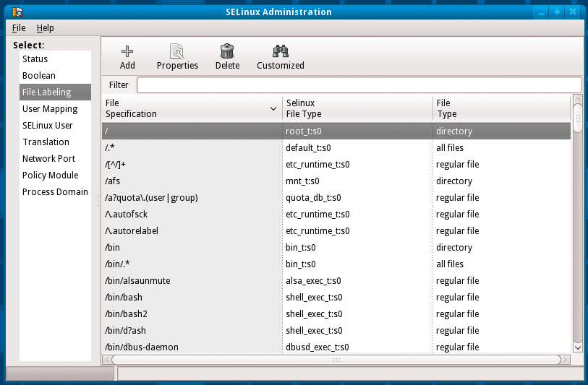Focus the Filter text field
The image size is (588, 385).
click(x=359, y=85)
